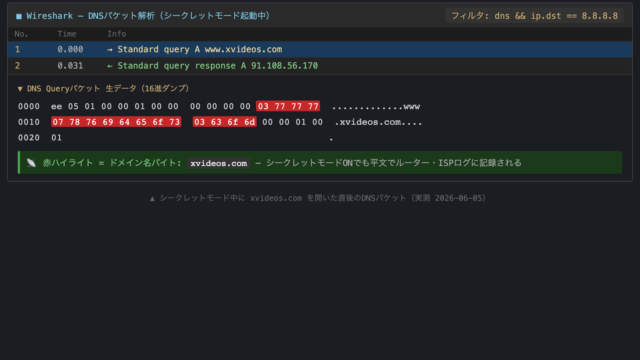The image size is (640, 360).
Task: Select packet 1 Standard query row
Action: tap(320, 49)
